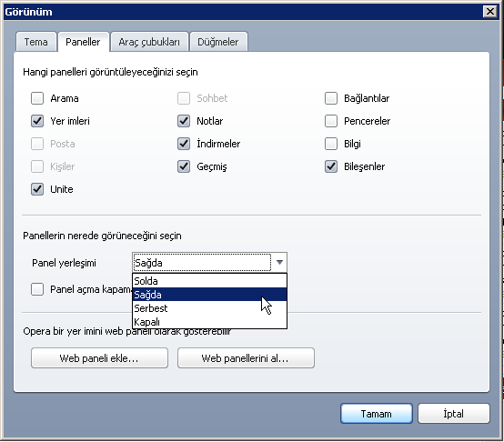This screenshot has width=504, height=442.
Task: Collapse the Panel yerleşimi dropdown arrow
Action: 279,263
